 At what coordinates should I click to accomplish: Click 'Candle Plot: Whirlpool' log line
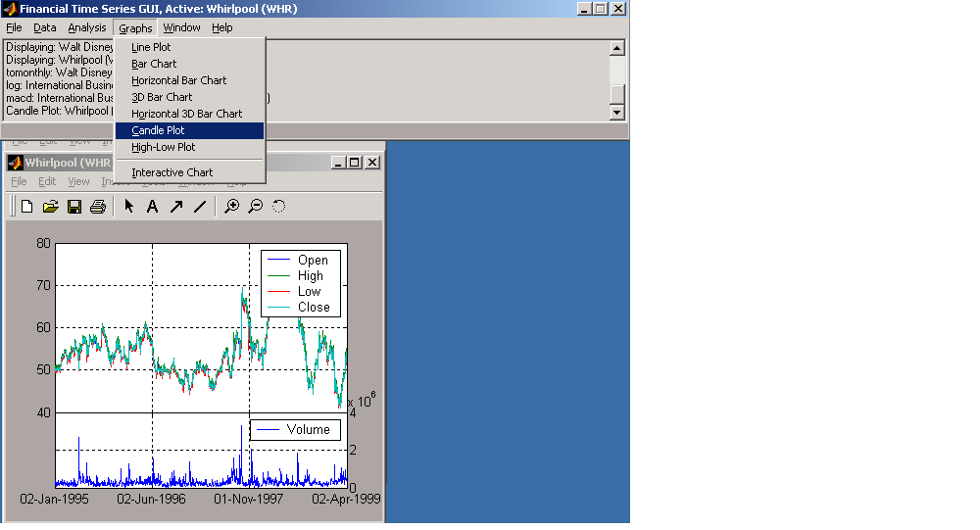[x=60, y=111]
